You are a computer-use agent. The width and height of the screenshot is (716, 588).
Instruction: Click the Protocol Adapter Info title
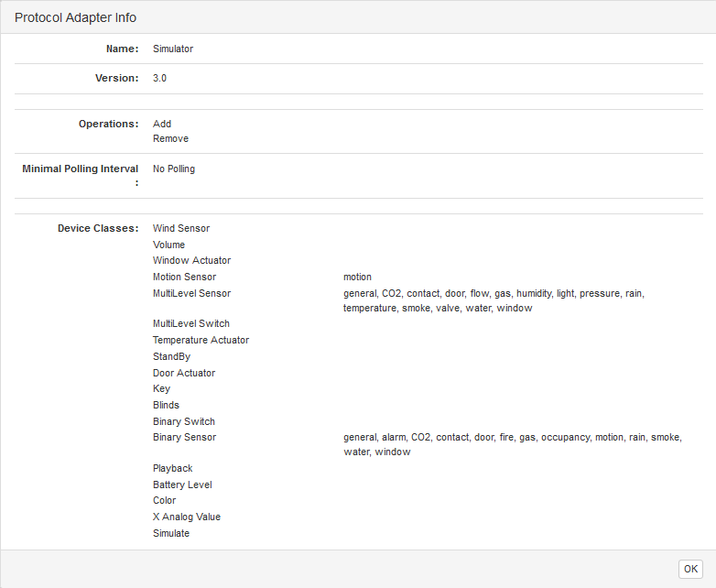pyautogui.click(x=75, y=17)
